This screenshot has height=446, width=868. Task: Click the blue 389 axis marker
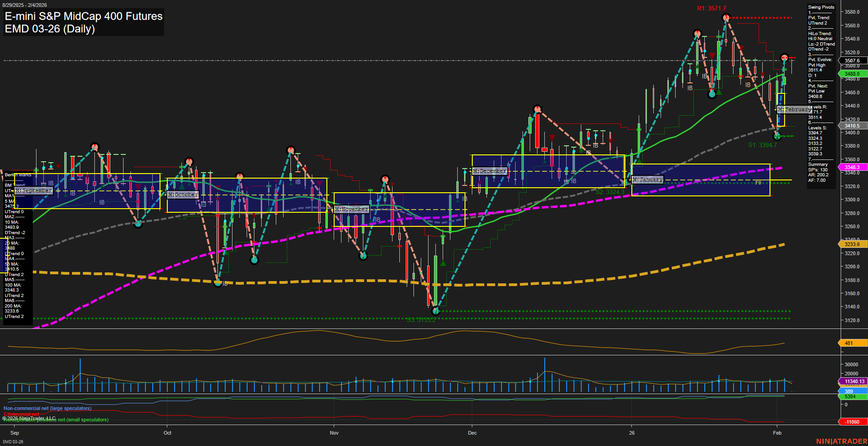tap(849, 391)
